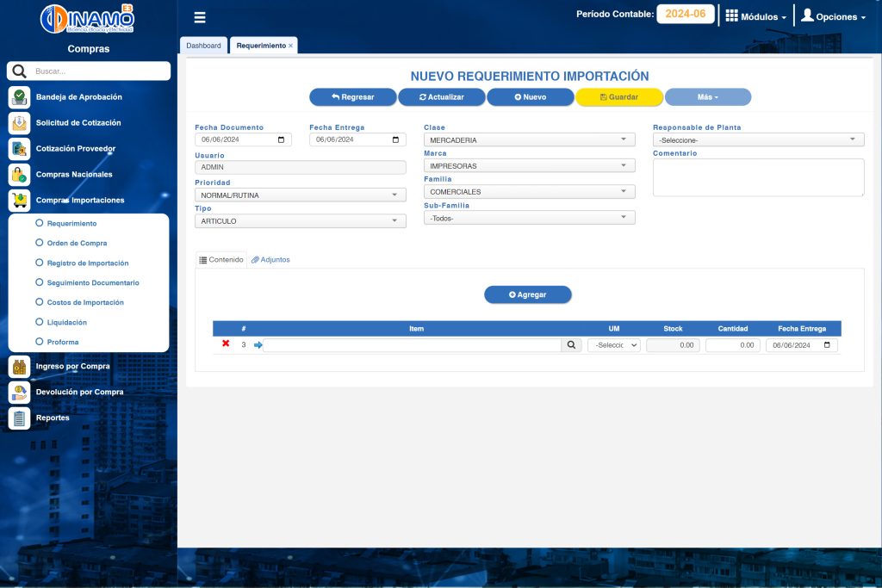Open the Reportes clipboard icon
This screenshot has height=588, width=882.
(x=19, y=418)
